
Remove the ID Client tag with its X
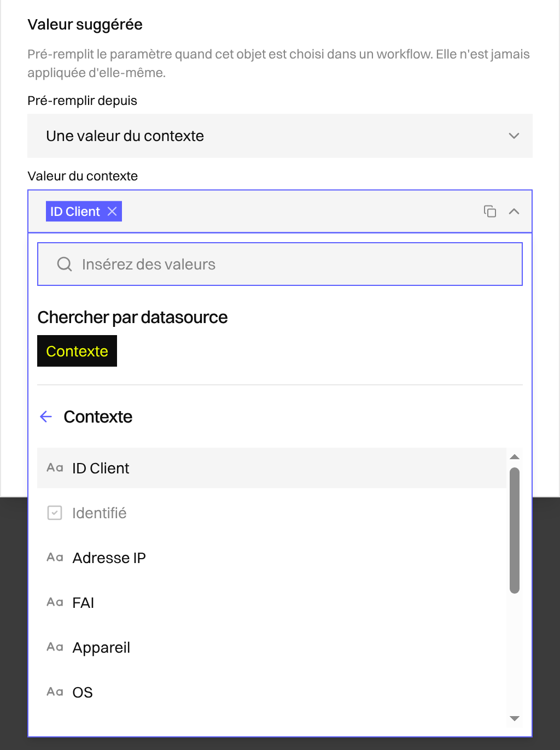click(112, 212)
